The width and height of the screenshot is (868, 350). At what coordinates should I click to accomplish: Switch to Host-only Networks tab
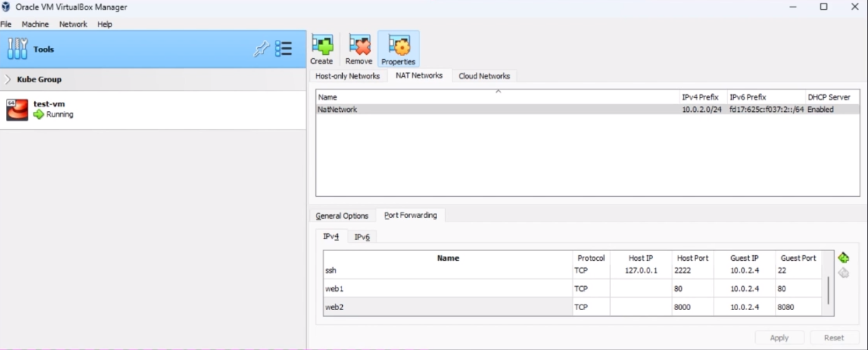click(x=348, y=76)
